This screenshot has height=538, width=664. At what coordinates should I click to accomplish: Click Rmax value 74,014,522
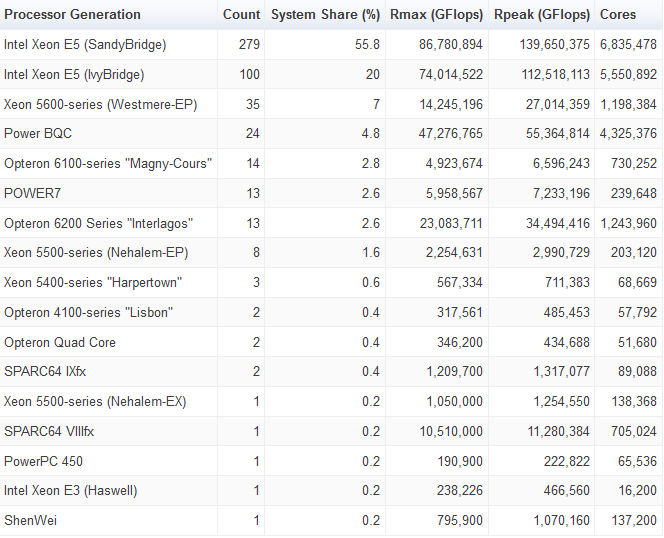pyautogui.click(x=451, y=75)
